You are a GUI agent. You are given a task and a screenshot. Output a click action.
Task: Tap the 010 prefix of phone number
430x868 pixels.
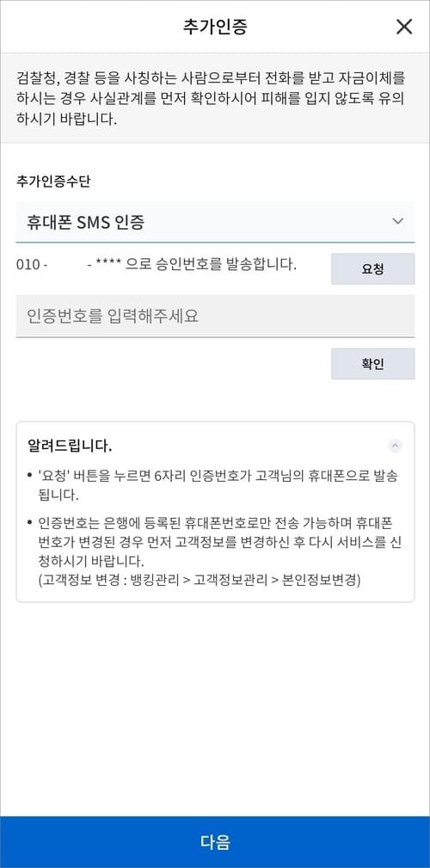pyautogui.click(x=32, y=265)
